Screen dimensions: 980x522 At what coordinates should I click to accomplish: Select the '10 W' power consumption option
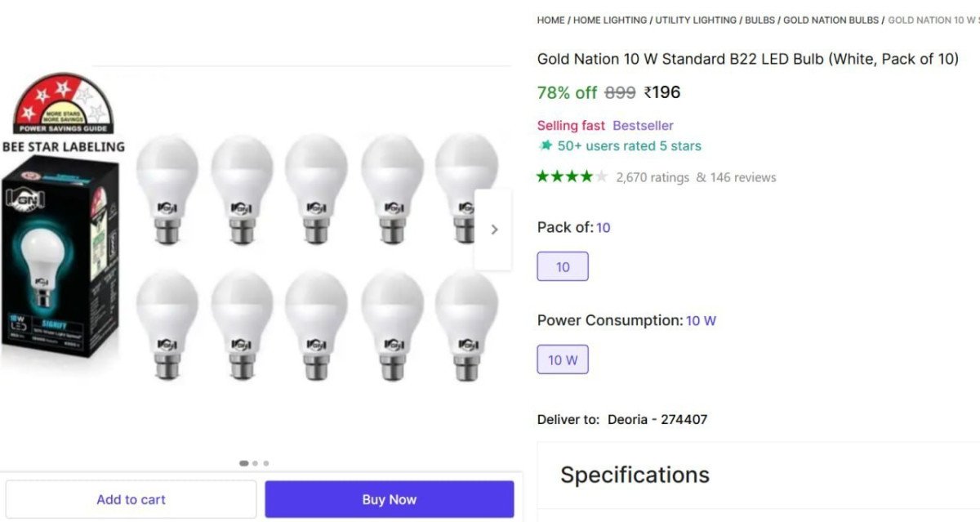[x=563, y=359]
